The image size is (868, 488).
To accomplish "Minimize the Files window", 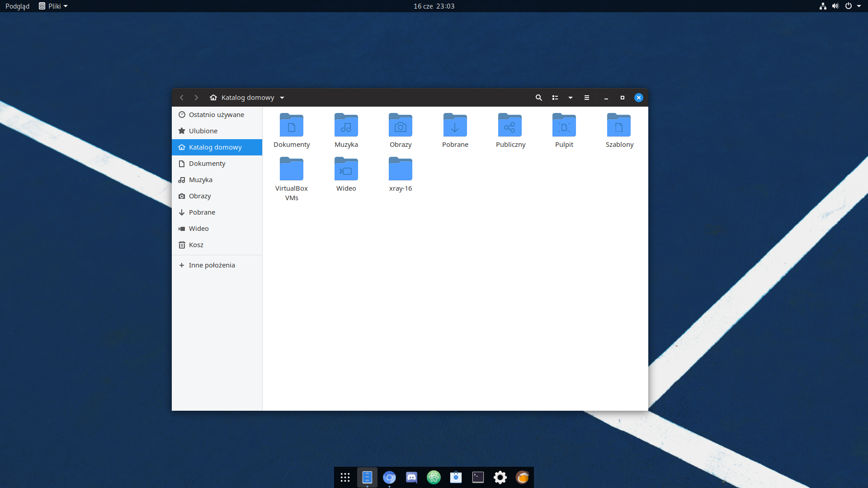I will (606, 98).
